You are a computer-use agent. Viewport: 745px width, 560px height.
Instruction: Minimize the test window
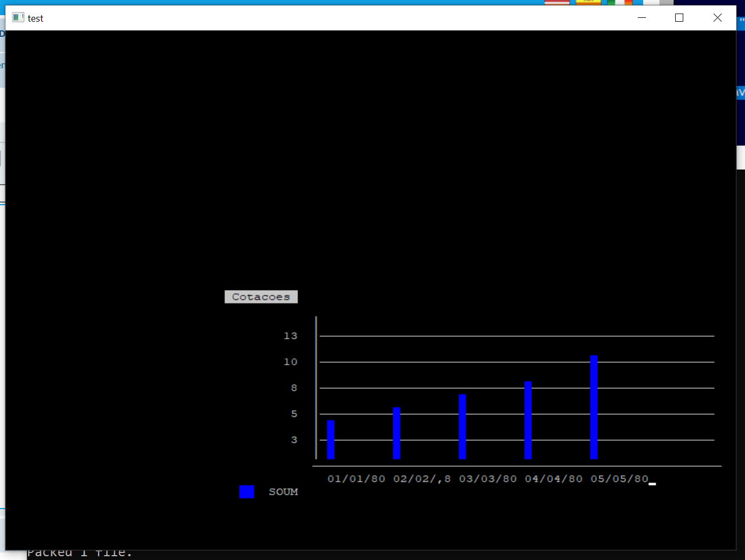click(x=642, y=18)
